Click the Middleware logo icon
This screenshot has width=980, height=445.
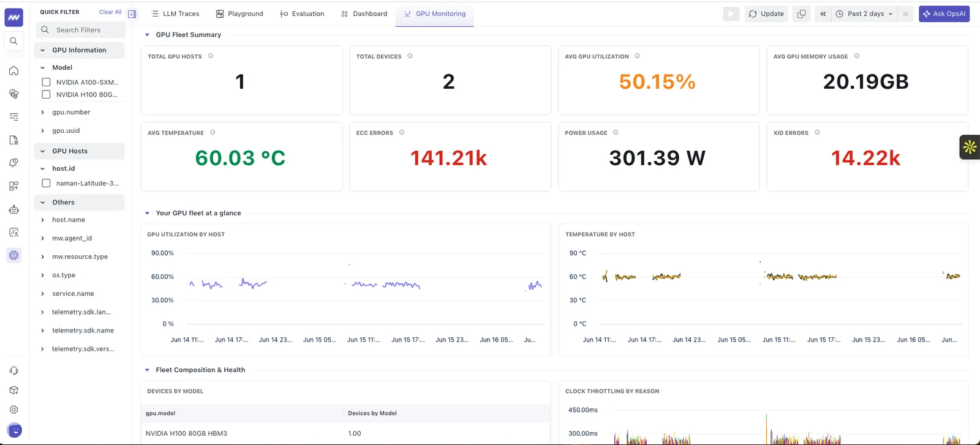coord(13,18)
